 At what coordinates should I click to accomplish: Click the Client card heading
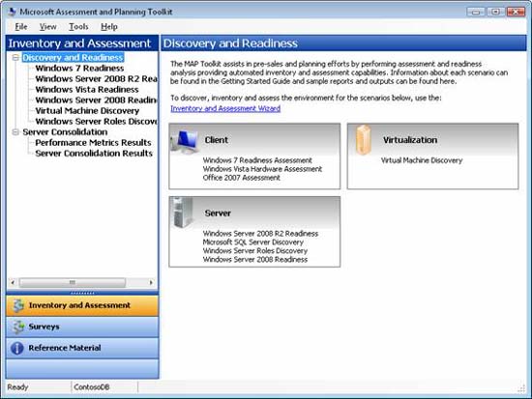[x=216, y=140]
